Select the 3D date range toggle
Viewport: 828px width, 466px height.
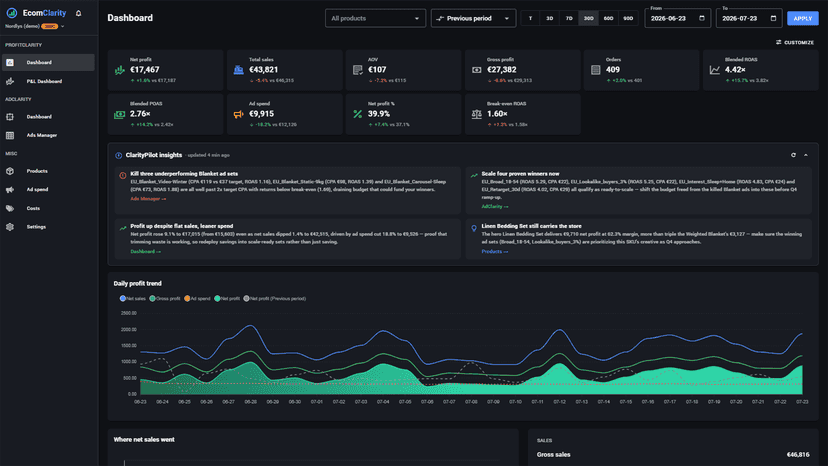pyautogui.click(x=550, y=18)
